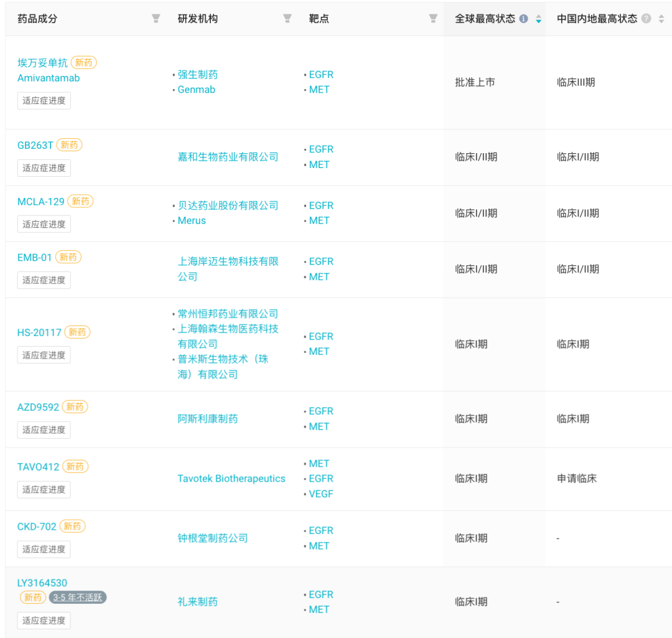The image size is (672, 638).
Task: Click 适应症进度 button for MCLA-129
Action: (x=44, y=224)
